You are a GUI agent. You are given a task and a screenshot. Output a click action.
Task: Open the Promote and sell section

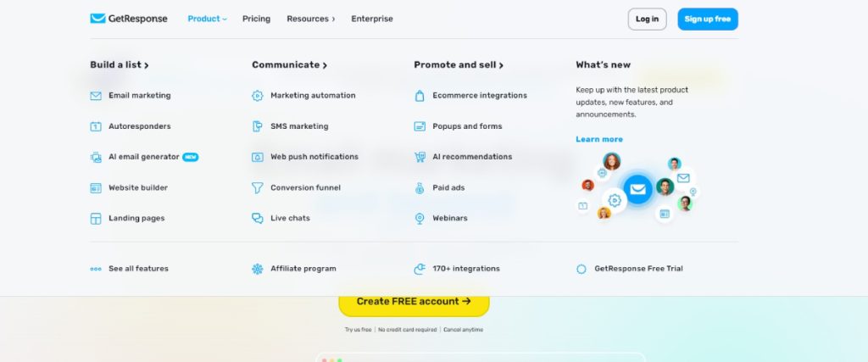459,64
